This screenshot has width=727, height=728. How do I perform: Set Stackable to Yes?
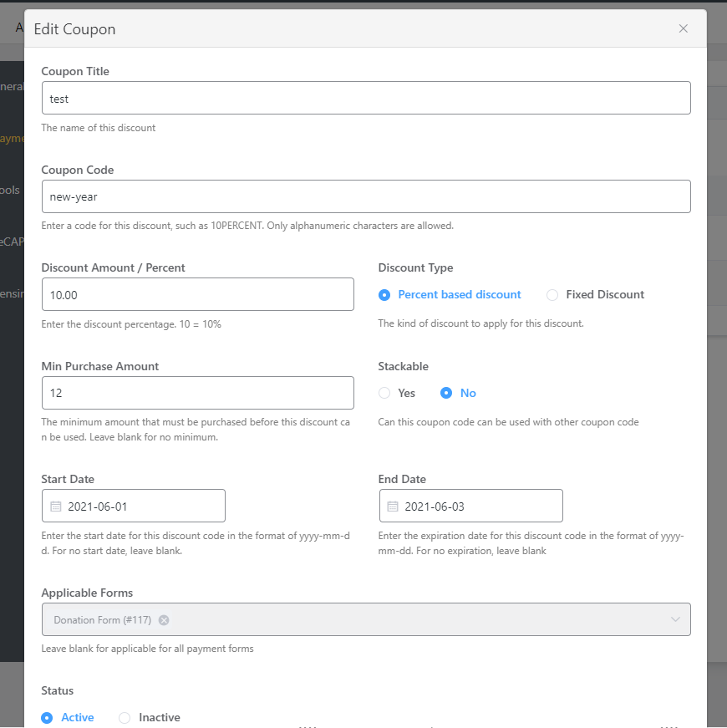click(384, 393)
